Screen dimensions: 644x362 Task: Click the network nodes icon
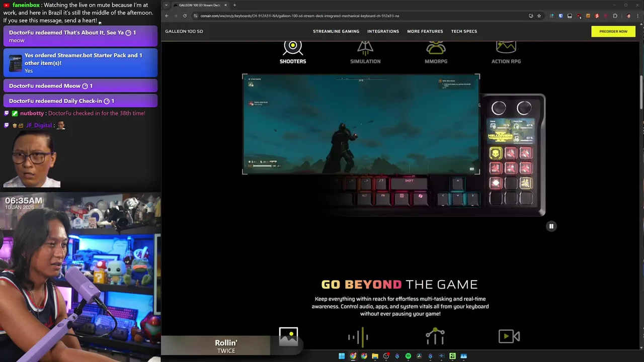coord(435,336)
